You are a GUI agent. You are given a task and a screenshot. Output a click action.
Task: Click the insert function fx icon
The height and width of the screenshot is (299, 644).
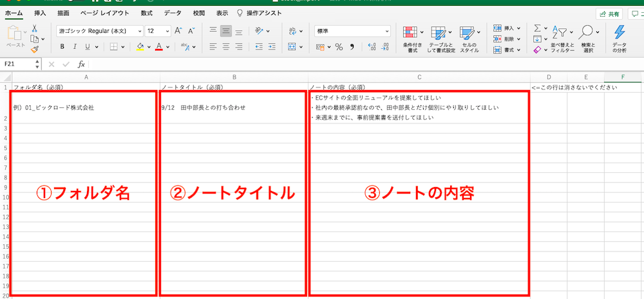coord(81,64)
